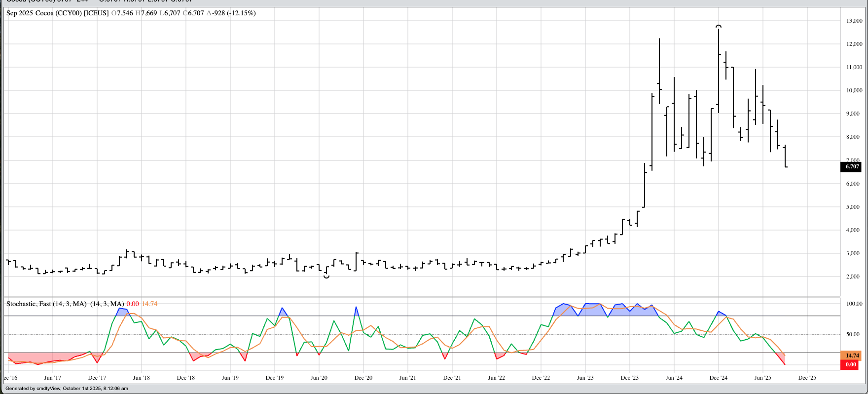
Task: Click the Jun '20 date axis label
Action: pos(319,378)
